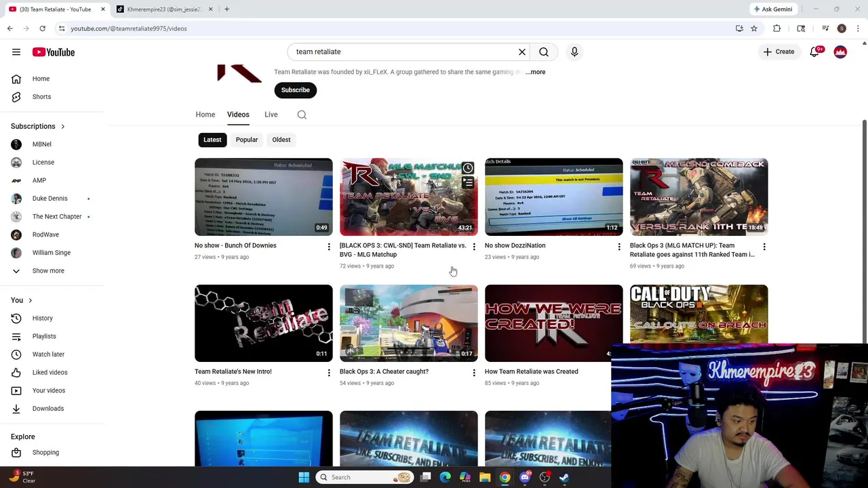Reload the page in Chrome
Screen dimensions: 868x488
(42, 28)
